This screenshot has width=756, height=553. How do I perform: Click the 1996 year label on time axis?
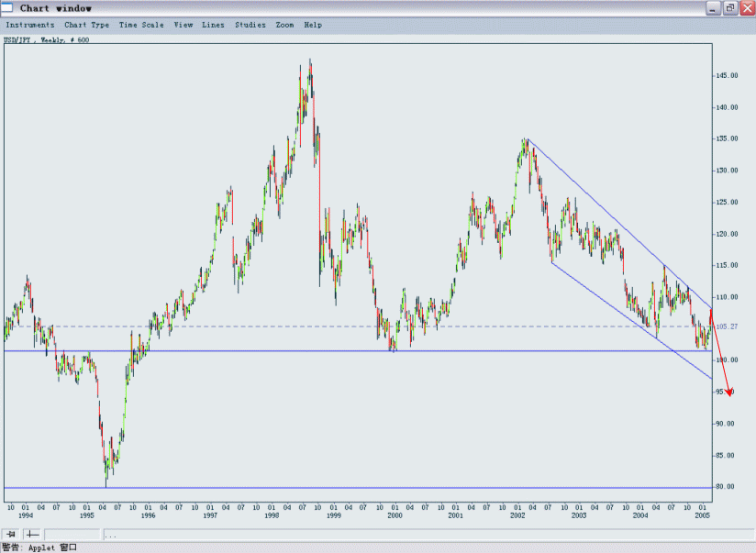tap(148, 516)
